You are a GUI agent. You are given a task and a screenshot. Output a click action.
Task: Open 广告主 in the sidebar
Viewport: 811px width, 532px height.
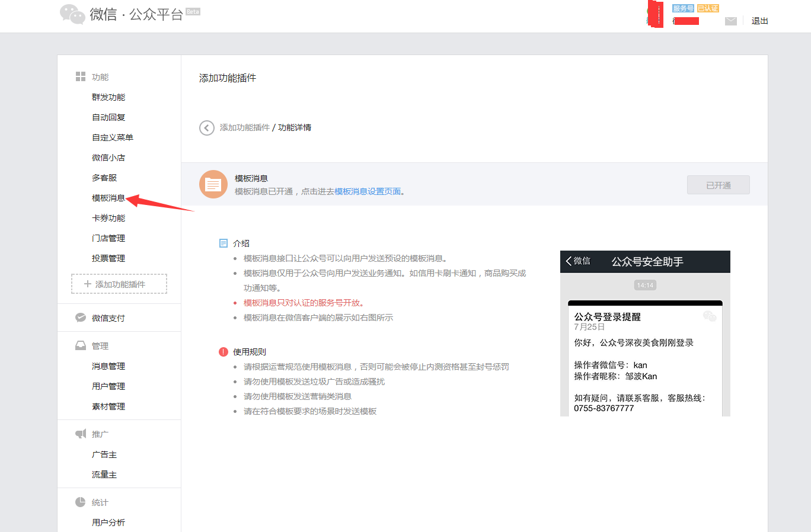(x=104, y=454)
